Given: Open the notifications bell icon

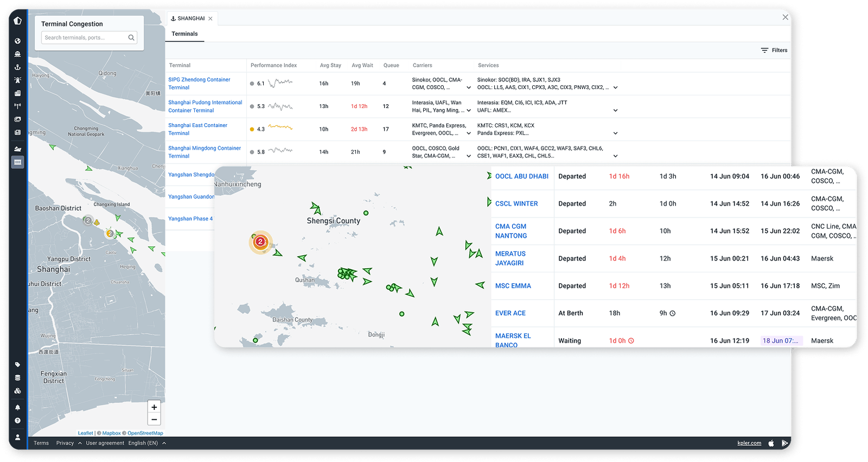Looking at the screenshot, I should click(17, 407).
